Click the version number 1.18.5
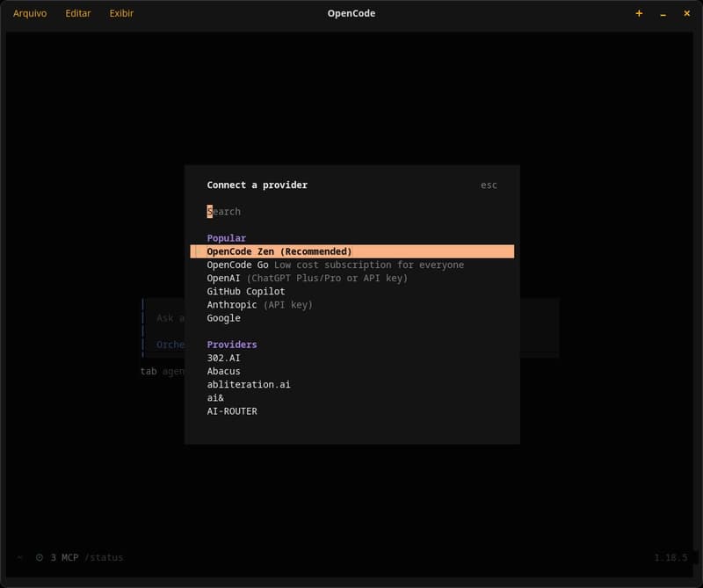The height and width of the screenshot is (588, 703). [x=670, y=557]
